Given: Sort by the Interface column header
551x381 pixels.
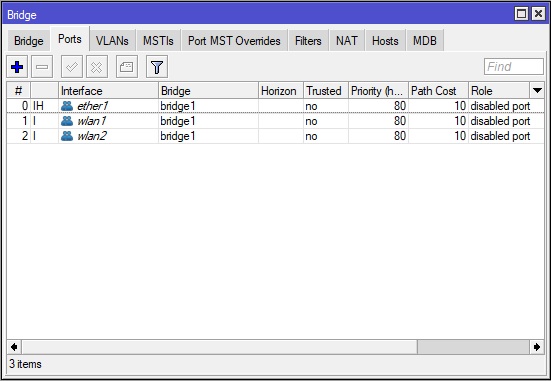Looking at the screenshot, I should [108, 91].
